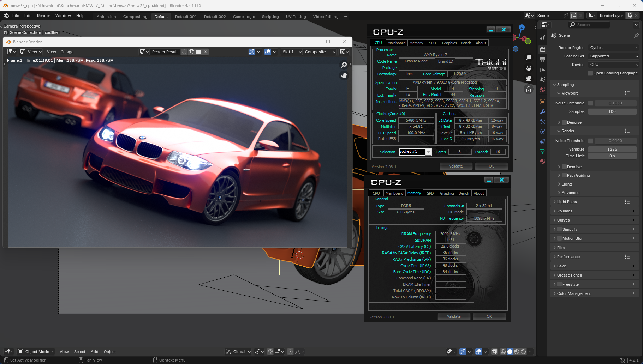Pin the Scene properties with pin icon
Image resolution: width=643 pixels, height=364 pixels.
[x=636, y=35]
